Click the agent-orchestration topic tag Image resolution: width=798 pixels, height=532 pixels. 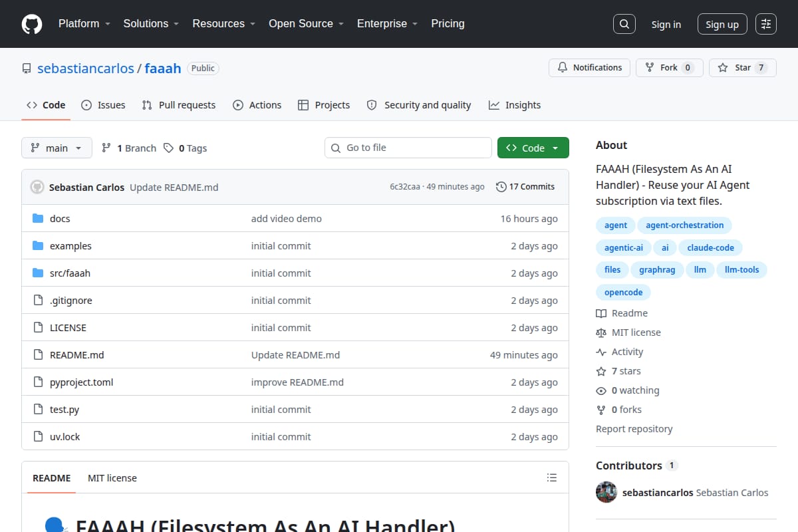pyautogui.click(x=685, y=225)
